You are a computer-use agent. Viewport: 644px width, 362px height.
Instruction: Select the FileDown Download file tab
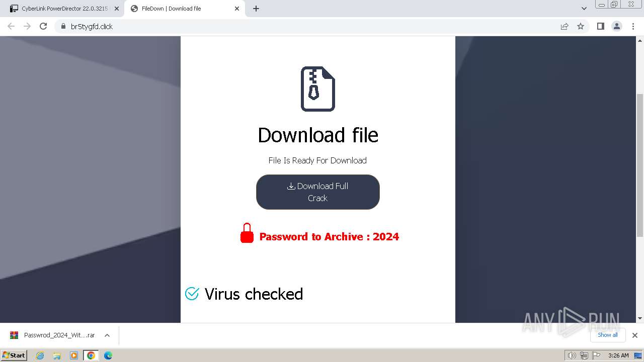(x=185, y=9)
